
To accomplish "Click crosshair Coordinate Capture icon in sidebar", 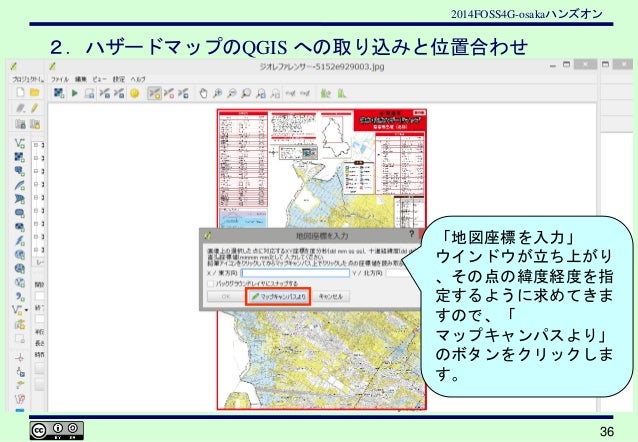I will (x=20, y=358).
